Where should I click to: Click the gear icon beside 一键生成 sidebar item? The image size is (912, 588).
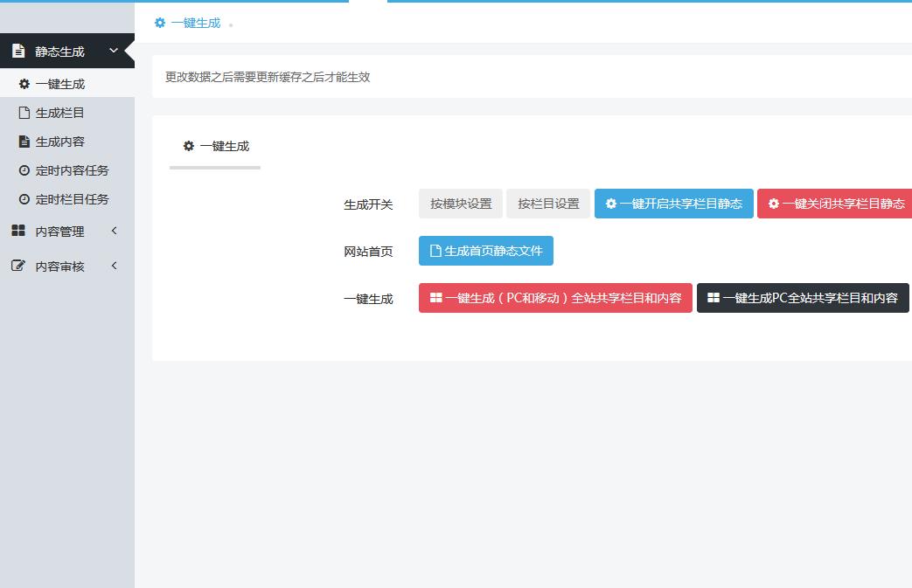24,85
